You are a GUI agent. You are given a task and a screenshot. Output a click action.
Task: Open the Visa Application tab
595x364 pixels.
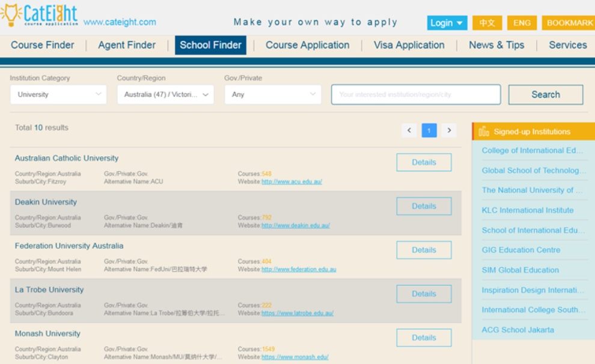tap(409, 45)
